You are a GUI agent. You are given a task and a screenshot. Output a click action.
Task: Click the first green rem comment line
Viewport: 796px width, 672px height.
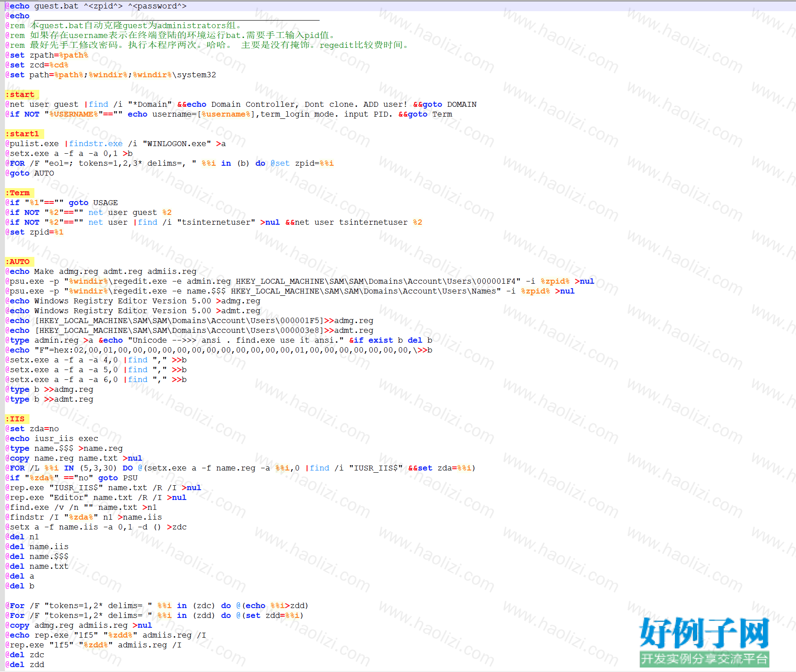[124, 25]
